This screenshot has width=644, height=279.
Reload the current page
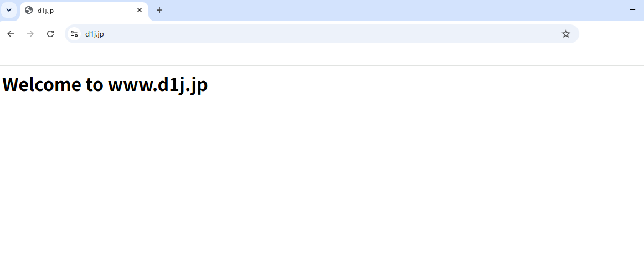point(50,34)
